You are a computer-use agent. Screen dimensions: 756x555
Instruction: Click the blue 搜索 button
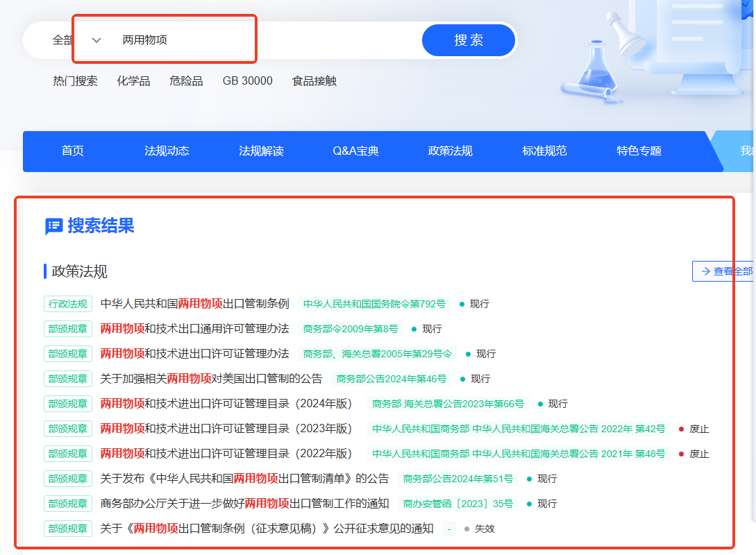click(469, 40)
